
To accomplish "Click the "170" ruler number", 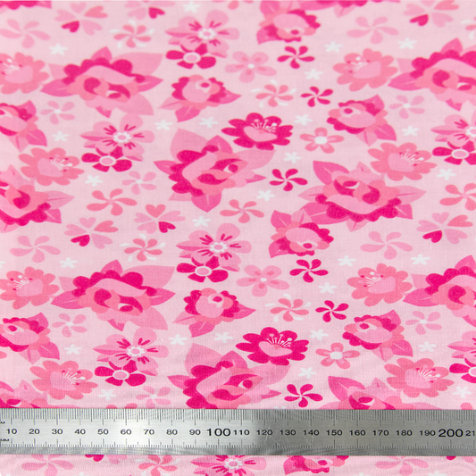I will [380, 433].
